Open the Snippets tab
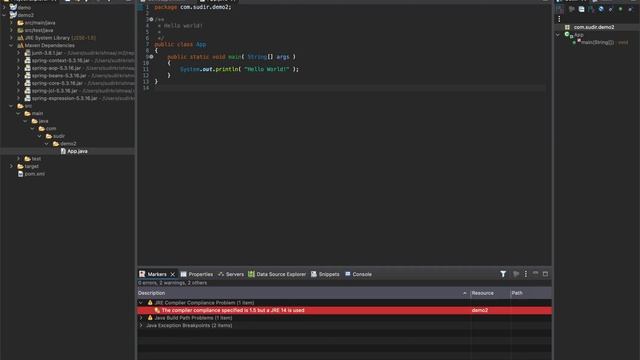 coord(325,274)
